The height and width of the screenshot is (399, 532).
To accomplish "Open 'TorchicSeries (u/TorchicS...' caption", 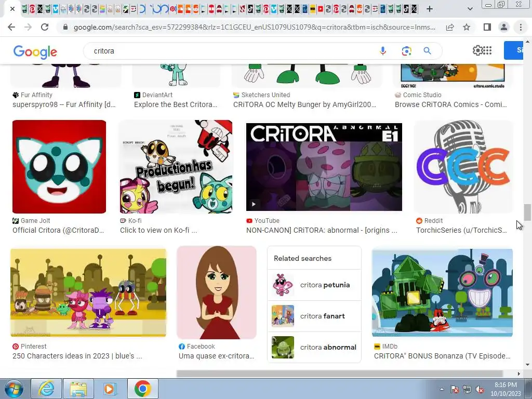I will pyautogui.click(x=461, y=230).
